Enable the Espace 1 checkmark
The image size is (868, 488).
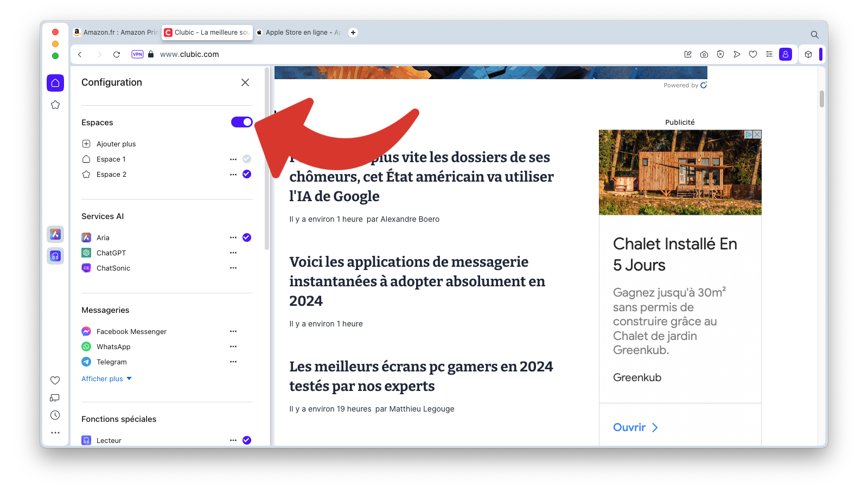[247, 159]
